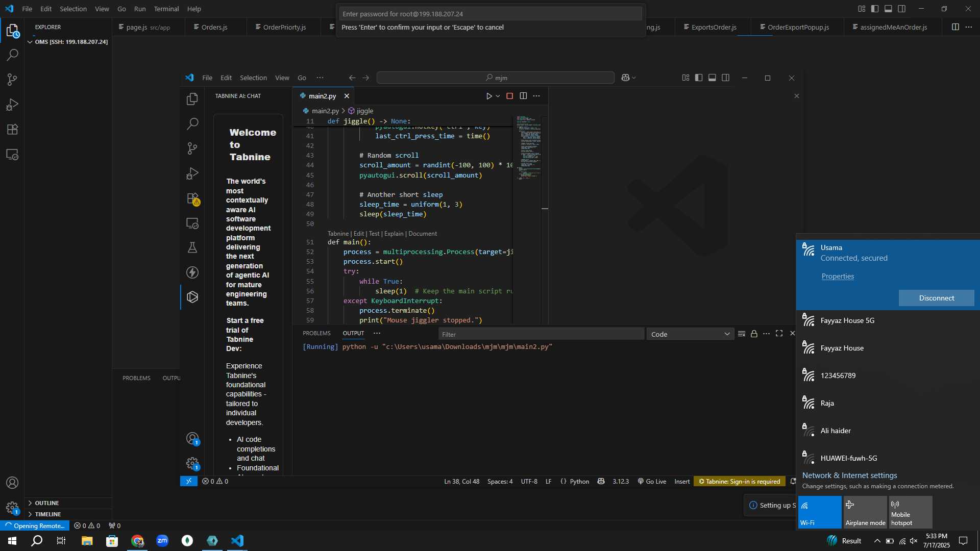This screenshot has height=551, width=980.
Task: Open Accounts icon in outer VS Code window
Action: (x=12, y=483)
